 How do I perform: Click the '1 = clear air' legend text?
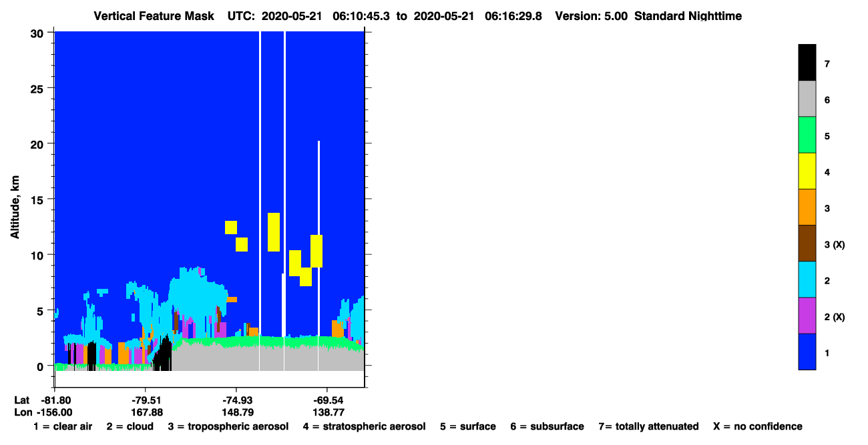point(62,426)
